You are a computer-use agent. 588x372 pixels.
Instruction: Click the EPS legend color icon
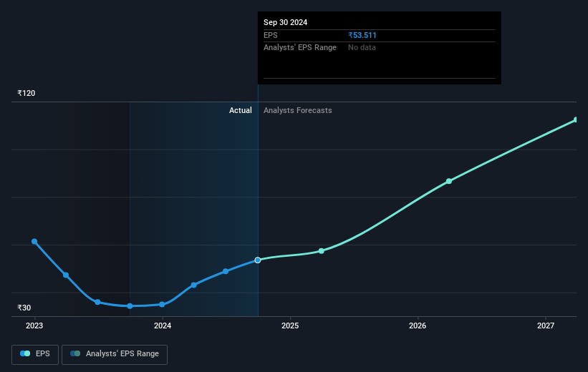(25, 353)
